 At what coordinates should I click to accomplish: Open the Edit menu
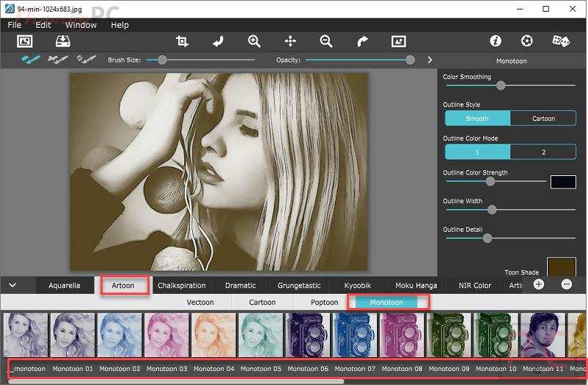[x=43, y=25]
